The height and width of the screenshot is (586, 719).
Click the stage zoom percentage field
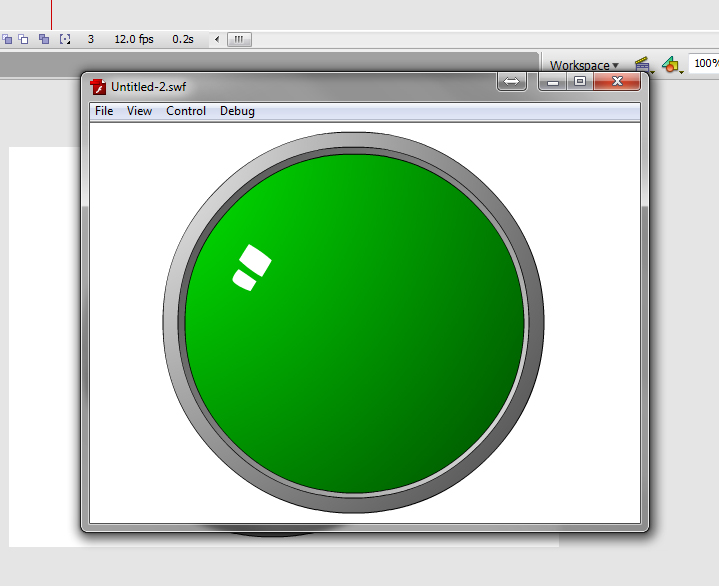tap(704, 63)
